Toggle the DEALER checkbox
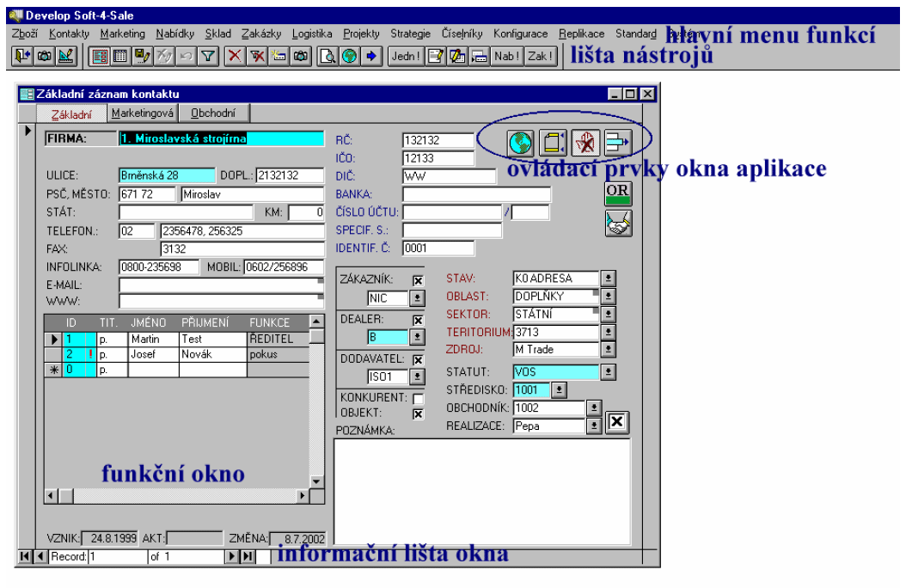906x588 pixels. 419,320
